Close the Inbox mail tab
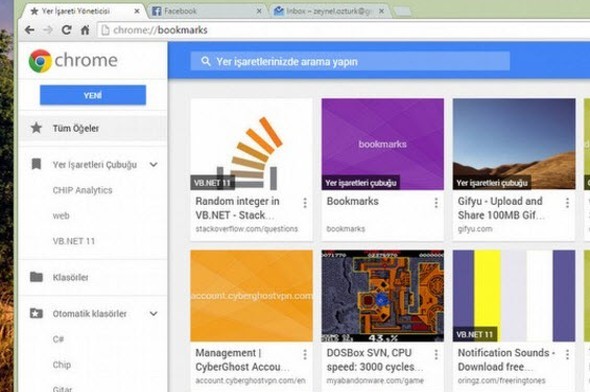The image size is (590, 392). coord(382,11)
